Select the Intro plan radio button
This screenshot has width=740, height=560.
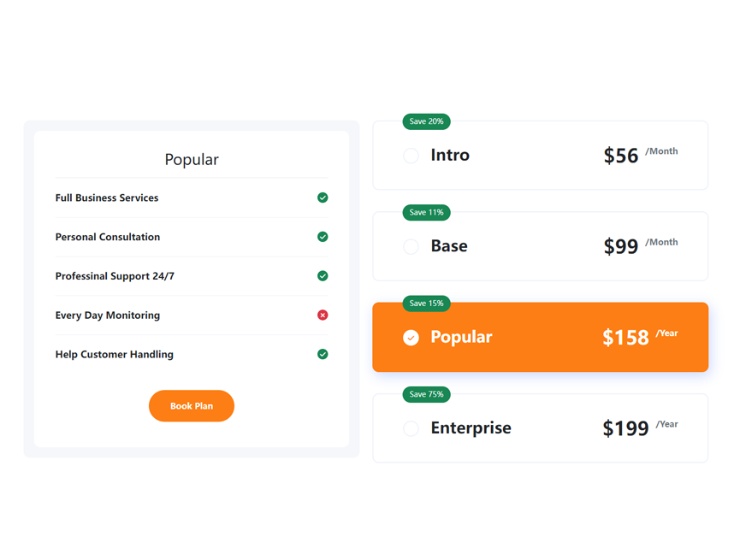[x=411, y=156]
